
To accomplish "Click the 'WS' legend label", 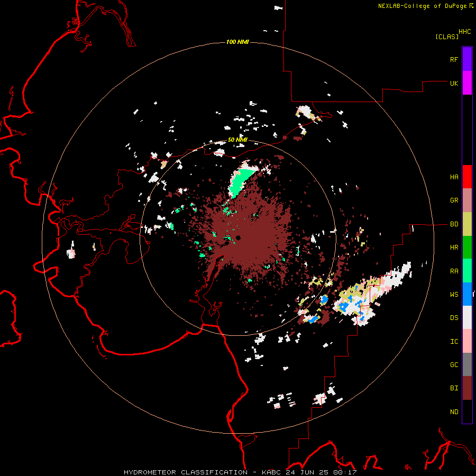I will (x=454, y=295).
